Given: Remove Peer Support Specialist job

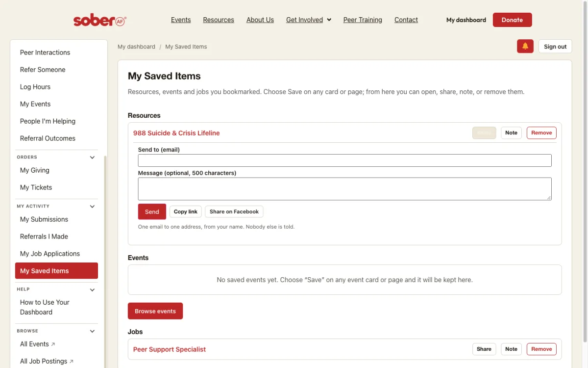Looking at the screenshot, I should click(x=541, y=349).
